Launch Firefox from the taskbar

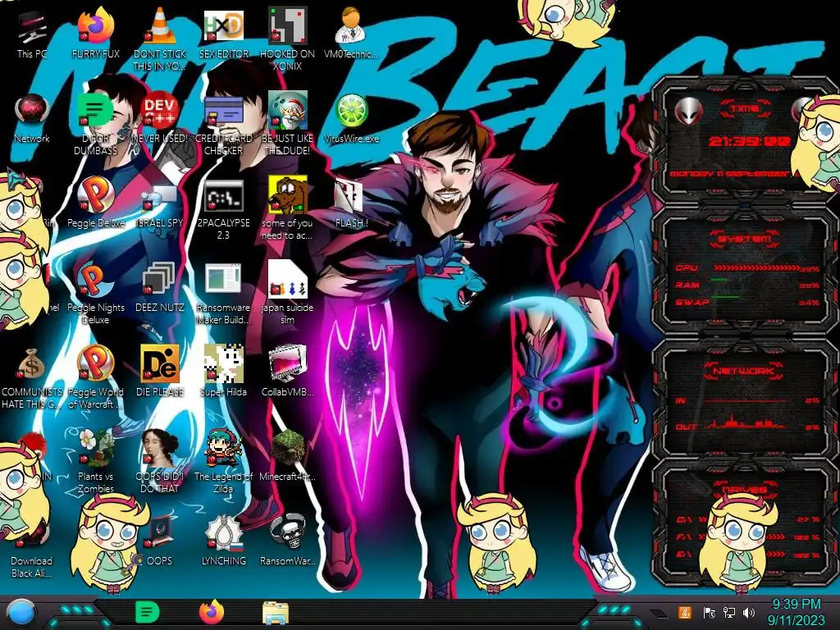(212, 612)
